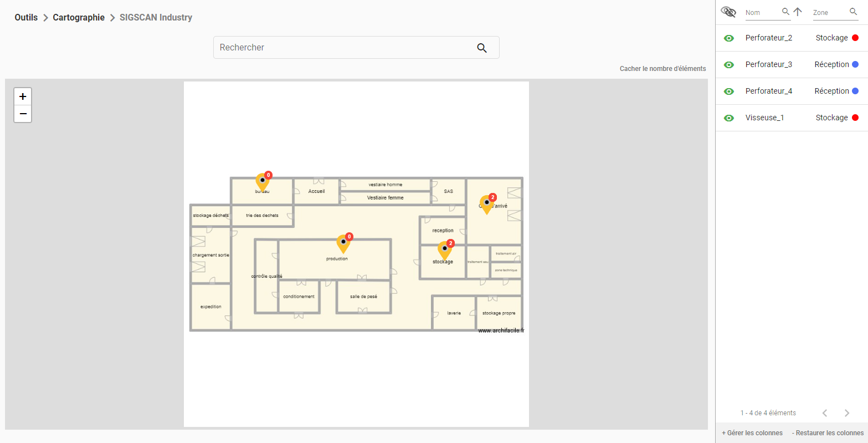
Task: Click the blue Réception dot for Perforateur_3
Action: [855, 64]
